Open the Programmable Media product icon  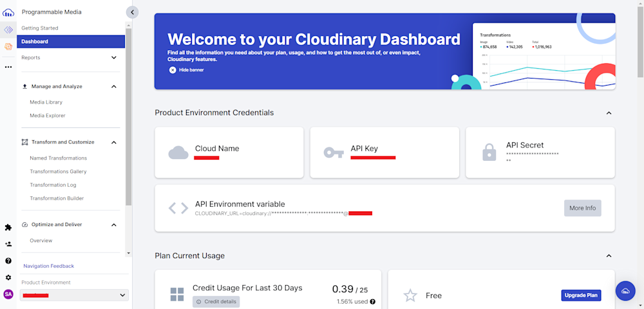[x=8, y=30]
